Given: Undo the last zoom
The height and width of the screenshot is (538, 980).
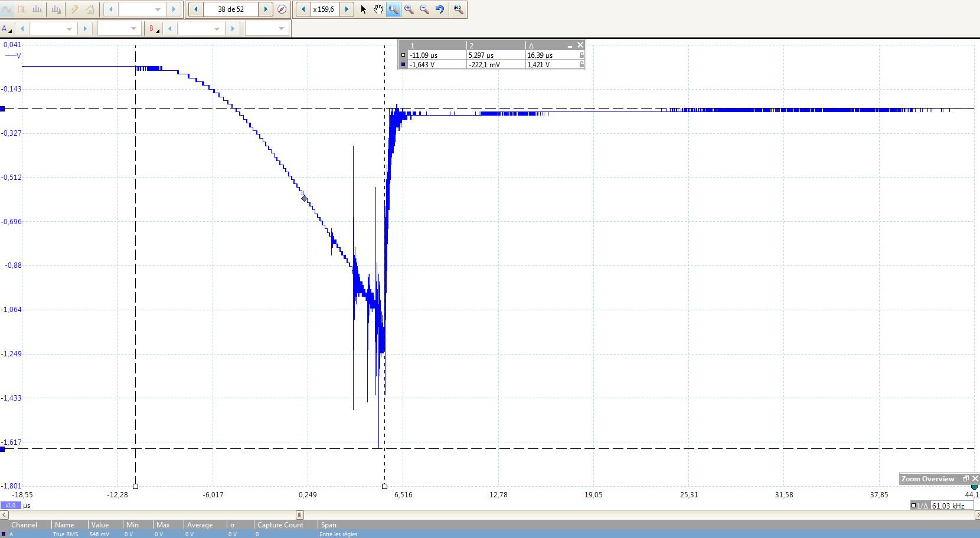Looking at the screenshot, I should click(440, 9).
